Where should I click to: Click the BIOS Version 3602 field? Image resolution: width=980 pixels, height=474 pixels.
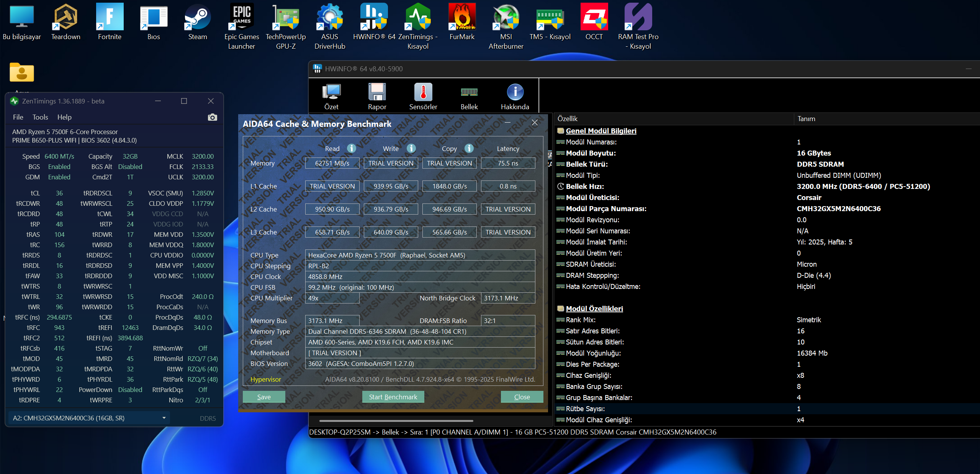(420, 364)
